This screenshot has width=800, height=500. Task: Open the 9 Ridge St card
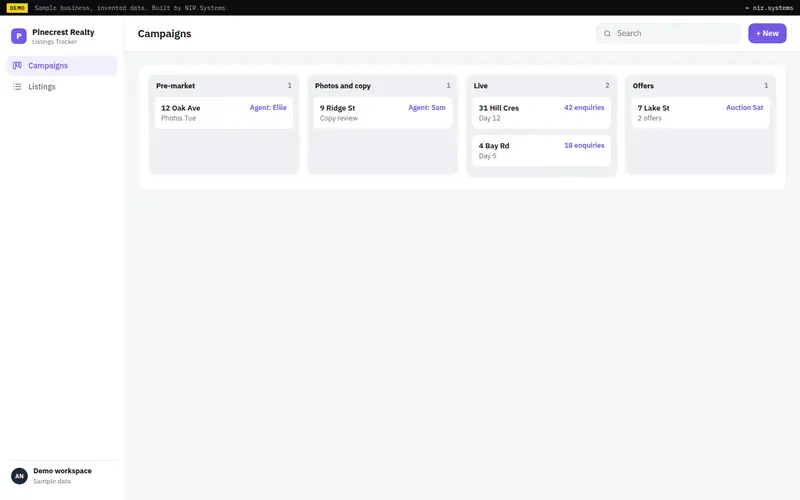click(x=383, y=113)
